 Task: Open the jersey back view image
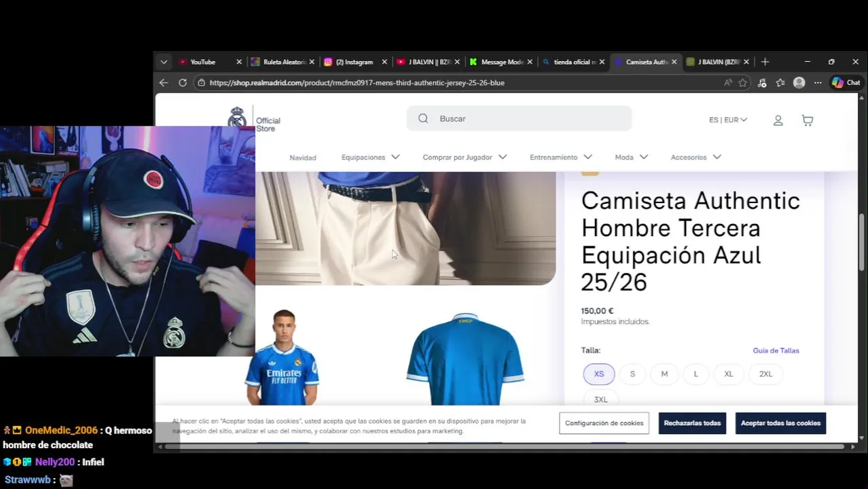click(465, 358)
